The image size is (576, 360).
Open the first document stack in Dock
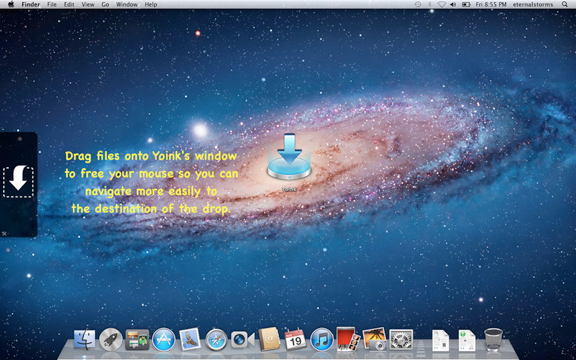(x=440, y=340)
